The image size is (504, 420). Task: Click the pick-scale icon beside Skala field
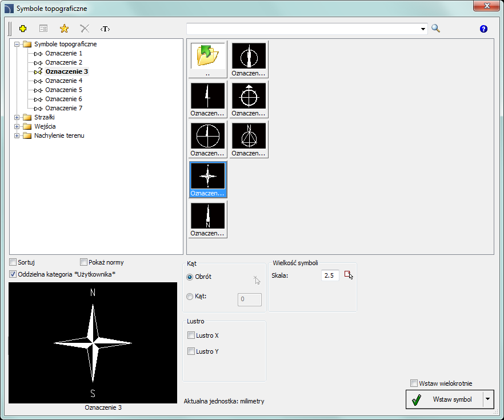tap(349, 275)
